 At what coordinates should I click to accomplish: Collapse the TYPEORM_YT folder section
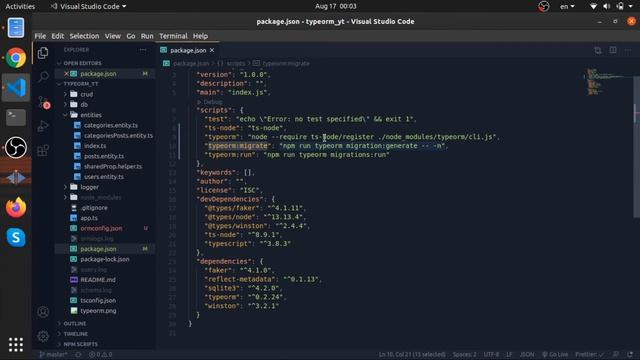click(x=81, y=84)
